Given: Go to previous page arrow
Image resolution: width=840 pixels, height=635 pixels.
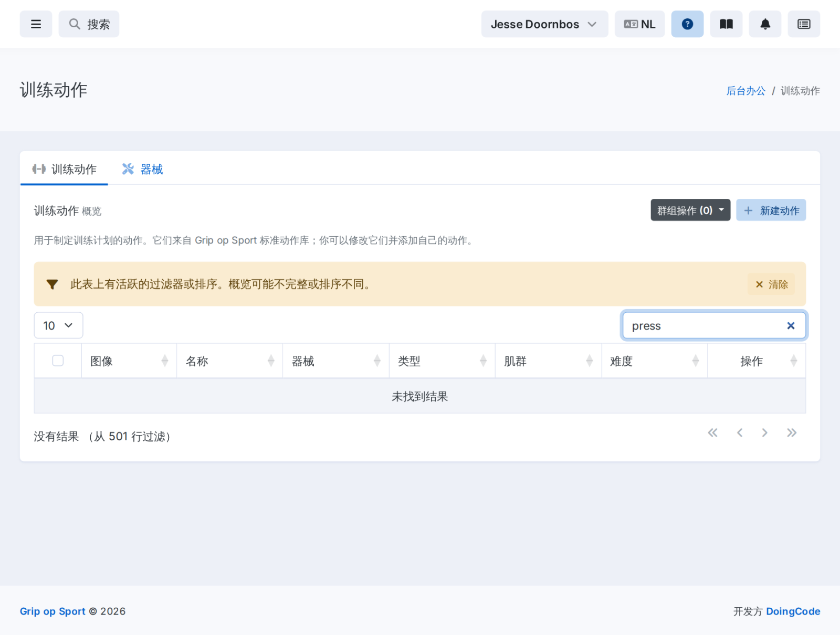Looking at the screenshot, I should tap(740, 433).
